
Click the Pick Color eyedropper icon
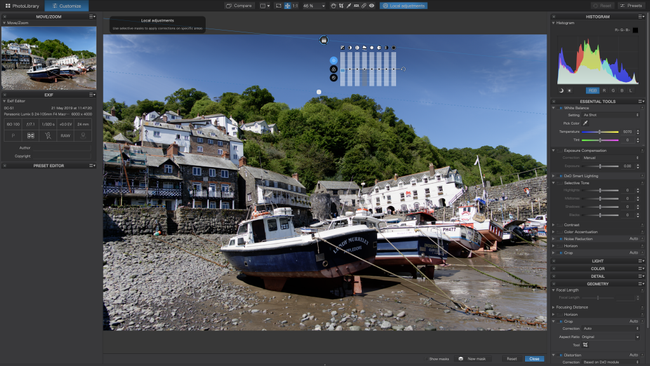pyautogui.click(x=585, y=123)
